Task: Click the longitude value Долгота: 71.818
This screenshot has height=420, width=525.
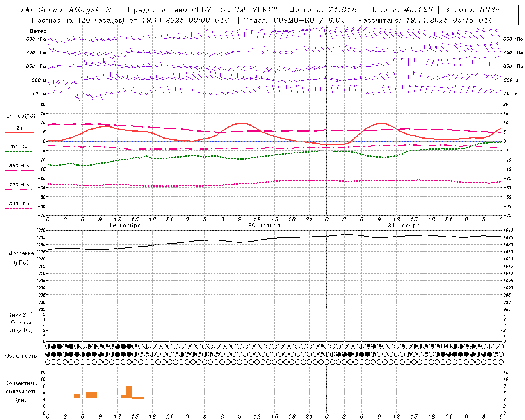Action: (x=323, y=10)
